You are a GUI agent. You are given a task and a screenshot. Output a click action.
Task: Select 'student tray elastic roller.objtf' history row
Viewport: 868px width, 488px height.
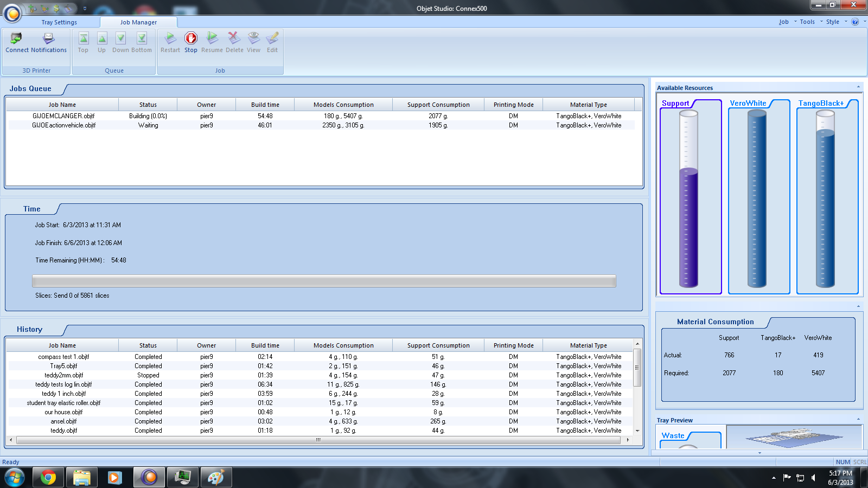coord(320,403)
